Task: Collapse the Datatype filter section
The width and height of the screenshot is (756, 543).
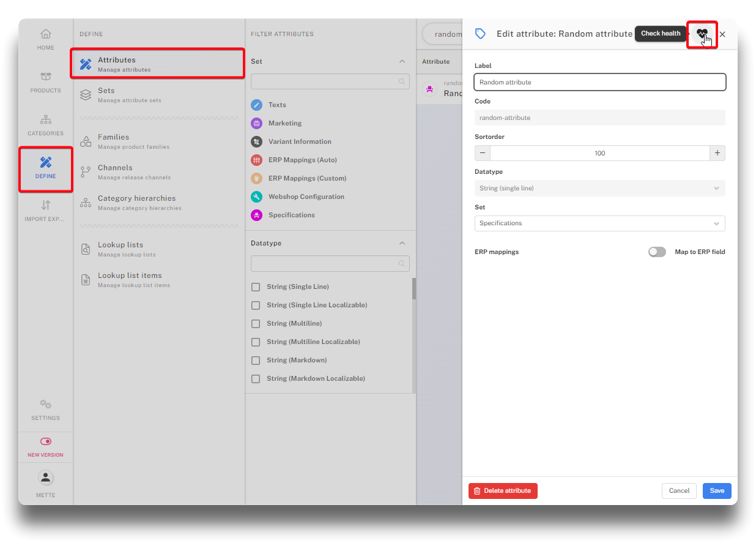Action: point(402,243)
